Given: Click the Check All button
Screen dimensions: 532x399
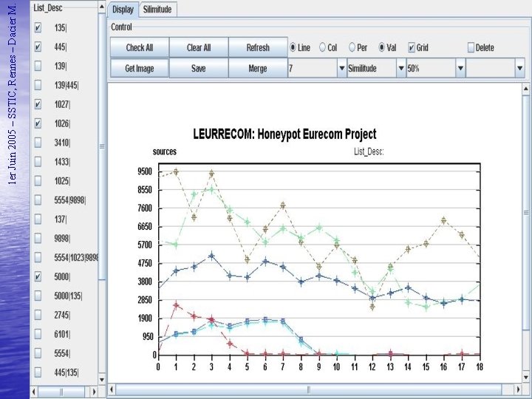Looking at the screenshot, I should pos(140,47).
